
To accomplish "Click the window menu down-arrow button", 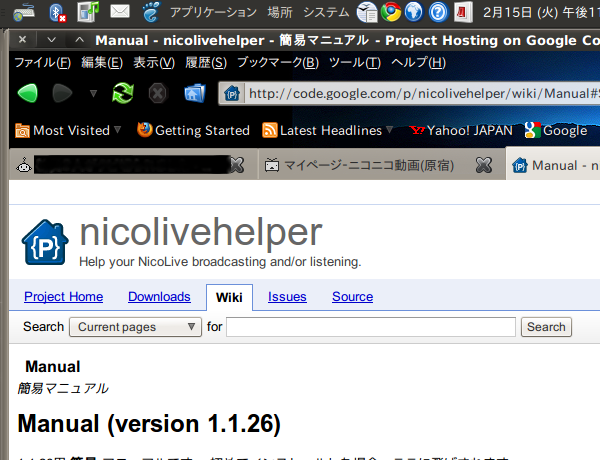I will [x=51, y=39].
